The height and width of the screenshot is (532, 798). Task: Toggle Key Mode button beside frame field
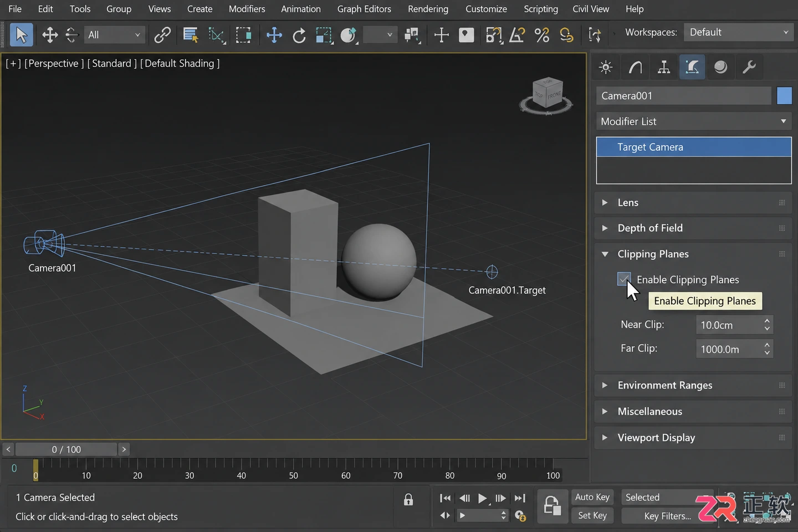445,515
